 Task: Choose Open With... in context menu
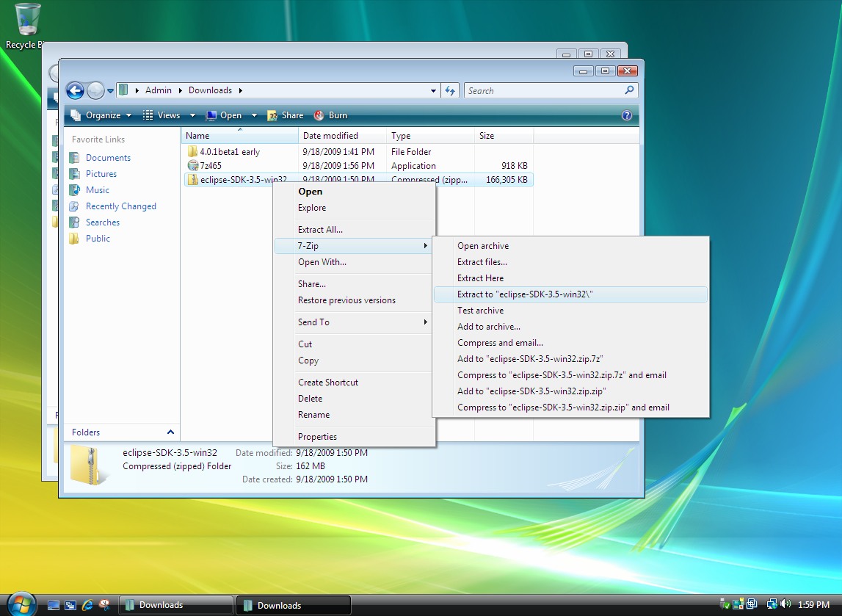pos(354,262)
